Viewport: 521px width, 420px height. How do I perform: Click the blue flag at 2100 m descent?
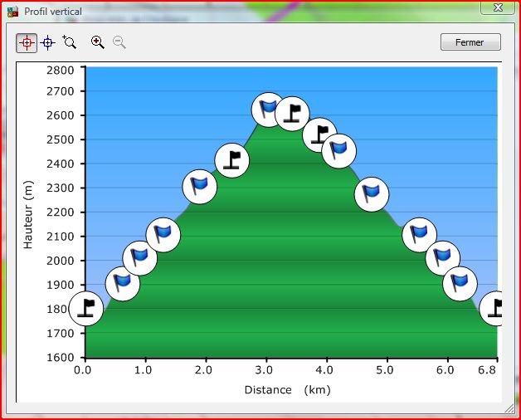[x=419, y=235]
